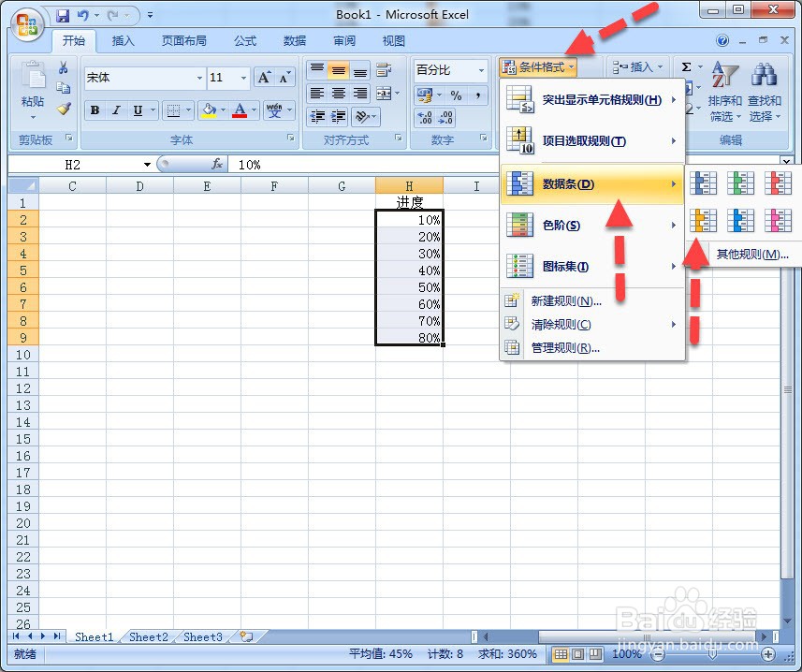Decrease the cell indent
The height and width of the screenshot is (672, 802).
pos(317,117)
